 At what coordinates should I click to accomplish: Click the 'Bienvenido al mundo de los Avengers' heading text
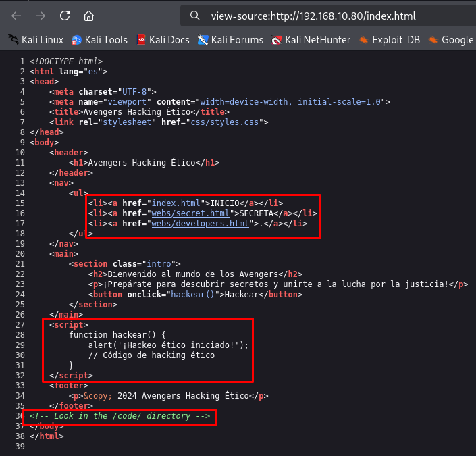pos(193,274)
